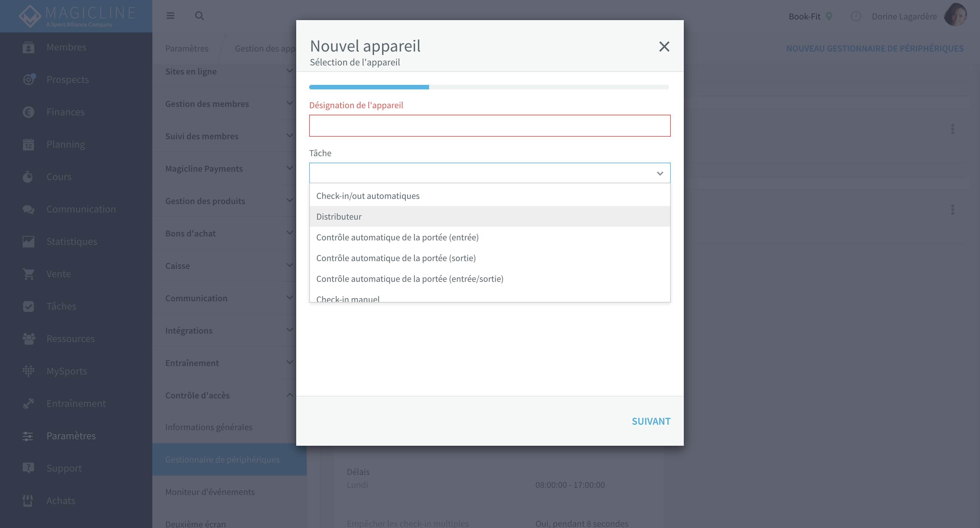
Task: Select Check-in/out automatiques option
Action: (490, 196)
